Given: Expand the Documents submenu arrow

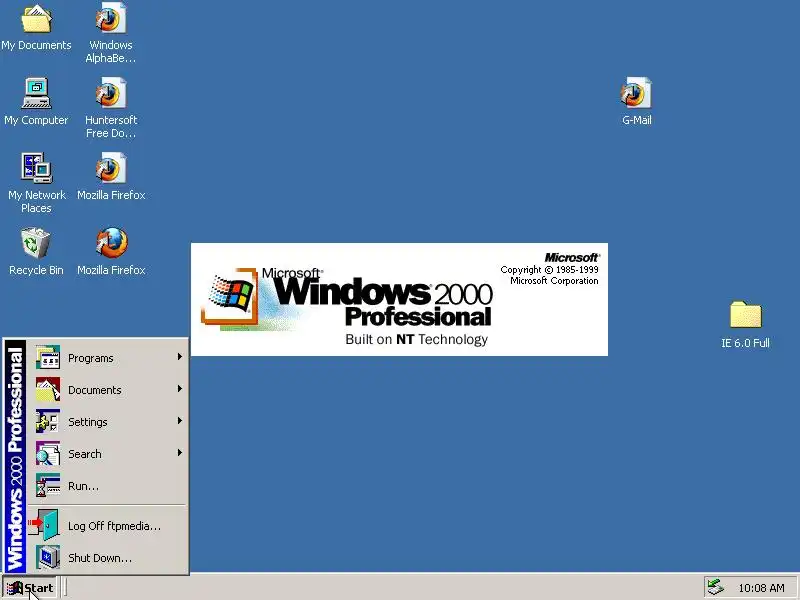Looking at the screenshot, I should (x=180, y=389).
